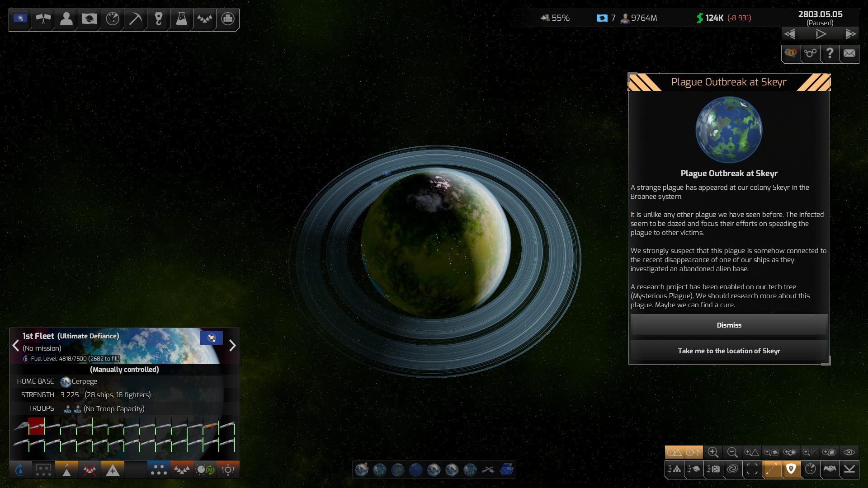868x488 pixels.
Task: Click Take me to the location of Skeyr
Action: point(729,351)
